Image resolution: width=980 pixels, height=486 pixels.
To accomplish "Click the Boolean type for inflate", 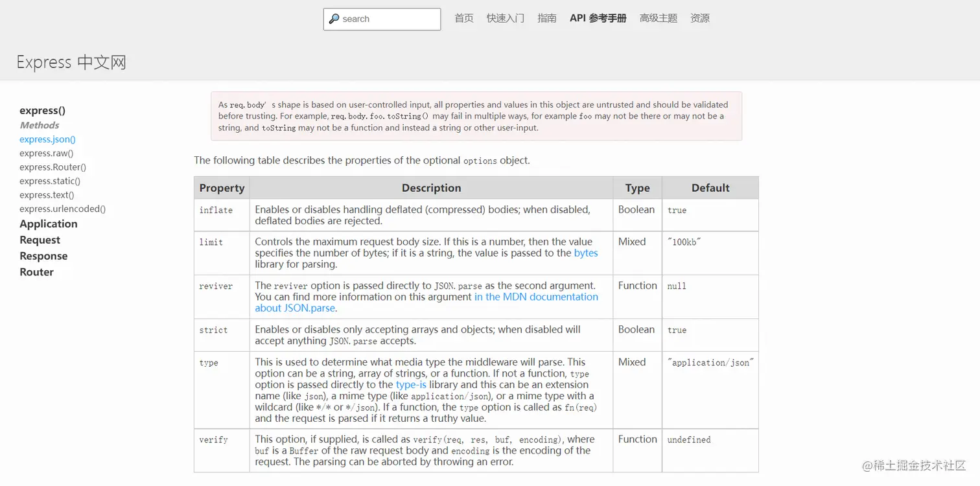I will (x=636, y=209).
